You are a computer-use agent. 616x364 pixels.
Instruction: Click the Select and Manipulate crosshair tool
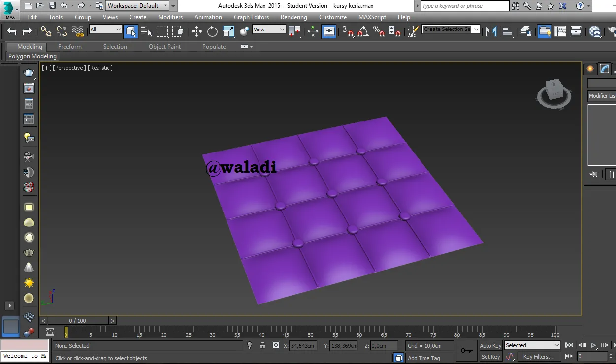[x=313, y=31]
